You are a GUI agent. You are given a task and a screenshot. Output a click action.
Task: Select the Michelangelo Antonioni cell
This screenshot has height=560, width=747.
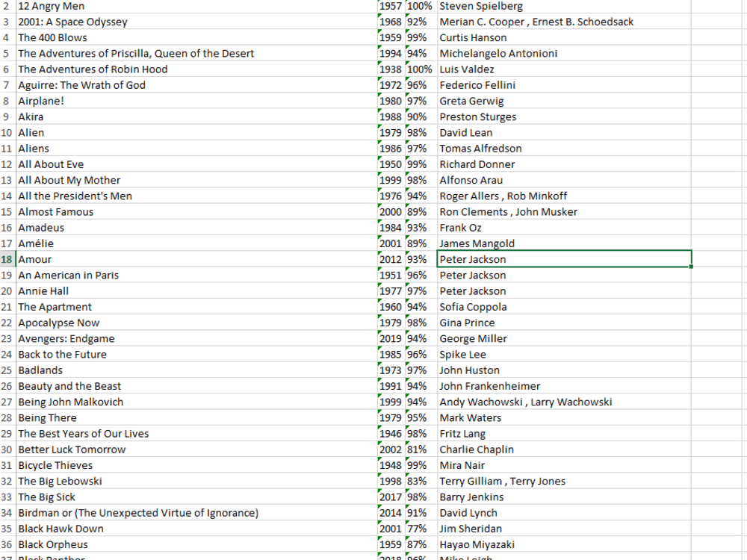pyautogui.click(x=564, y=53)
